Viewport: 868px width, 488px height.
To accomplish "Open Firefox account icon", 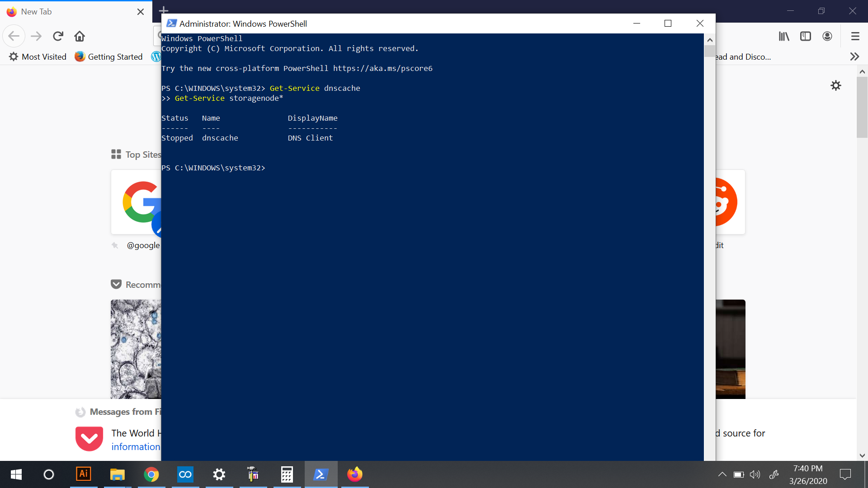I will pyautogui.click(x=827, y=36).
